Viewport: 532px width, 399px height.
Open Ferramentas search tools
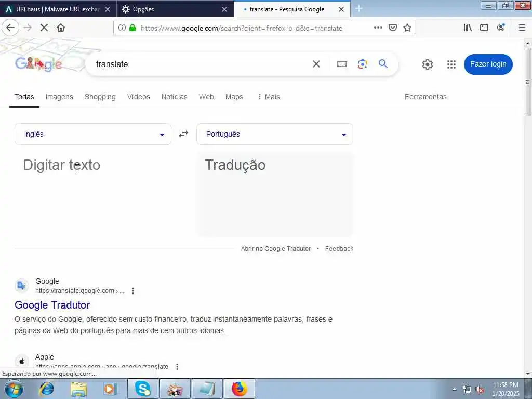point(425,97)
